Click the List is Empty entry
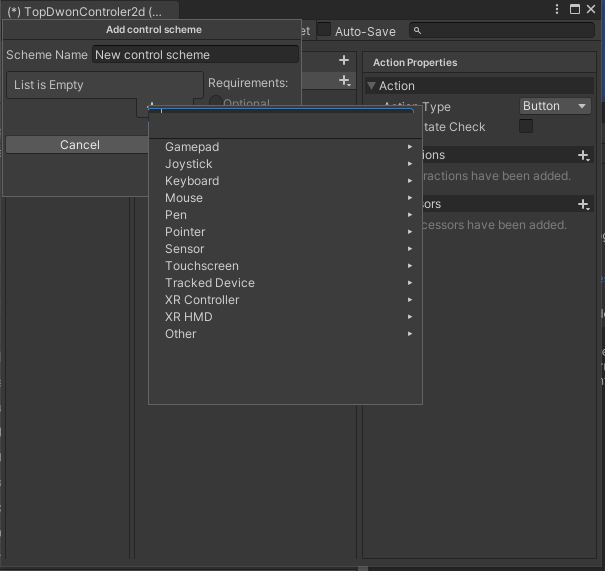 [x=105, y=85]
